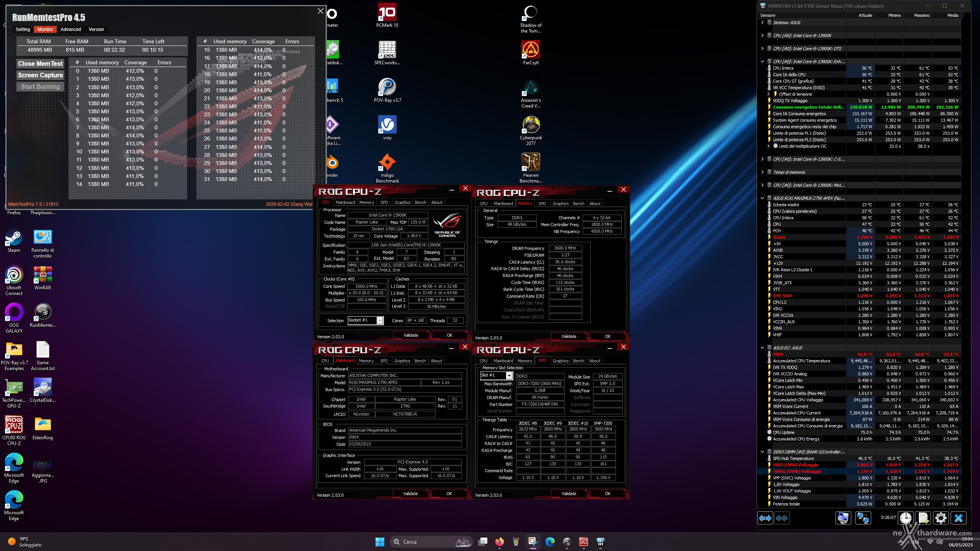Open TechPowerUp GPU-Z desktop icon
980x551 pixels.
tap(14, 393)
